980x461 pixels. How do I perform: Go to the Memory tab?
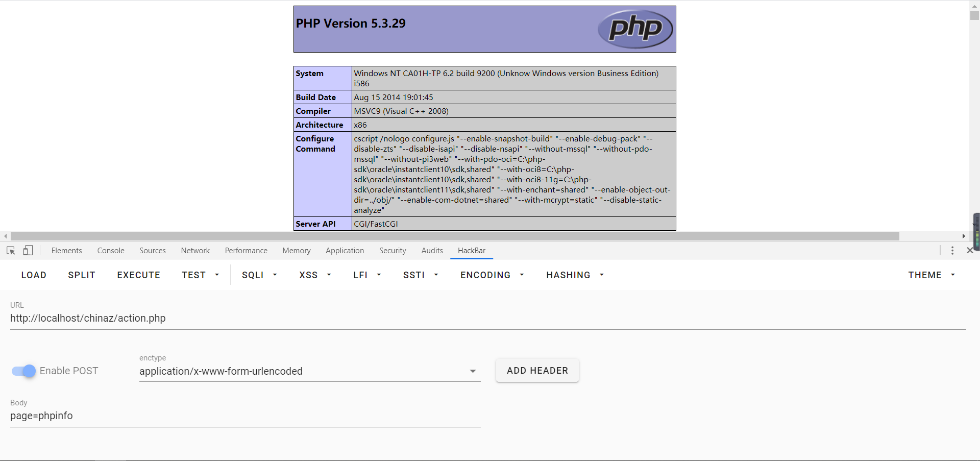pos(297,251)
